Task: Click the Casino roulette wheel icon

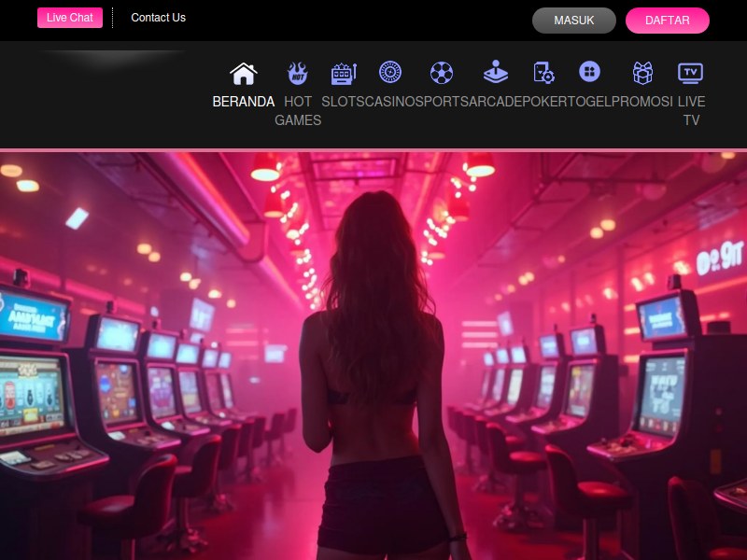Action: 390,72
